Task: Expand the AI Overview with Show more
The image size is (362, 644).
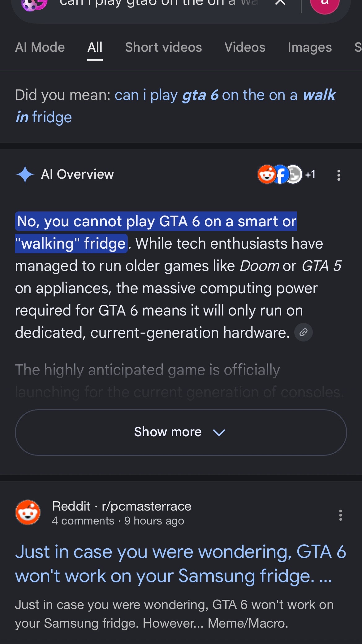Action: point(181,433)
